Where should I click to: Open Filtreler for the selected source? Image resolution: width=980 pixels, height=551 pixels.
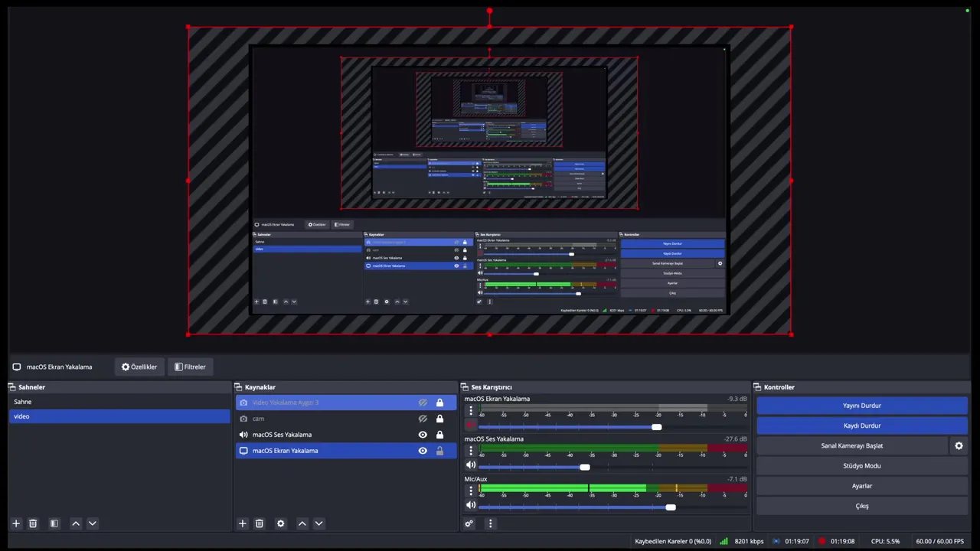[x=190, y=367]
